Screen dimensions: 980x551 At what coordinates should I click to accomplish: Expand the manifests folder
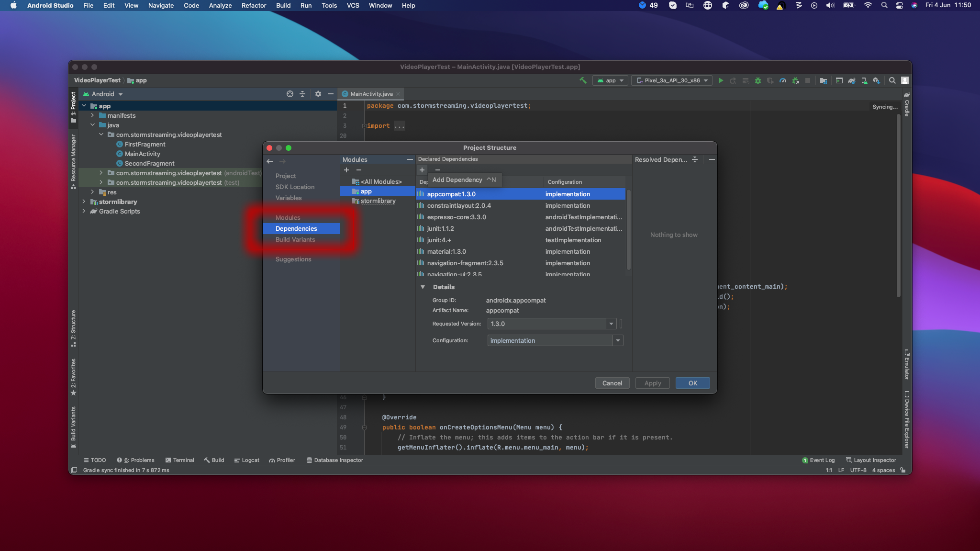(92, 115)
